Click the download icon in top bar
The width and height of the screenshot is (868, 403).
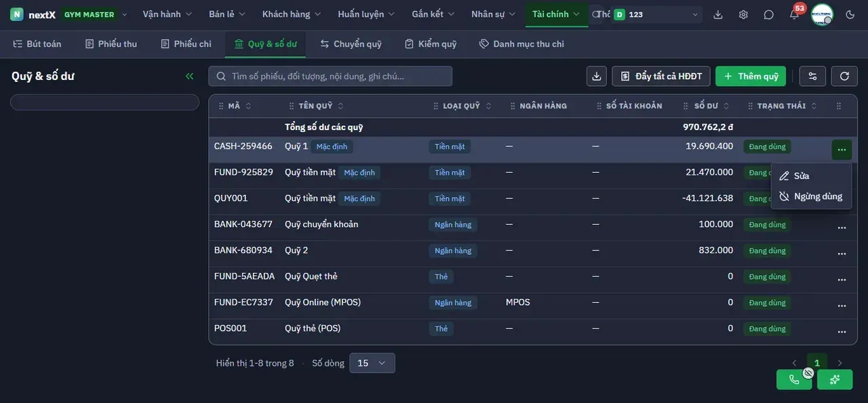[718, 14]
